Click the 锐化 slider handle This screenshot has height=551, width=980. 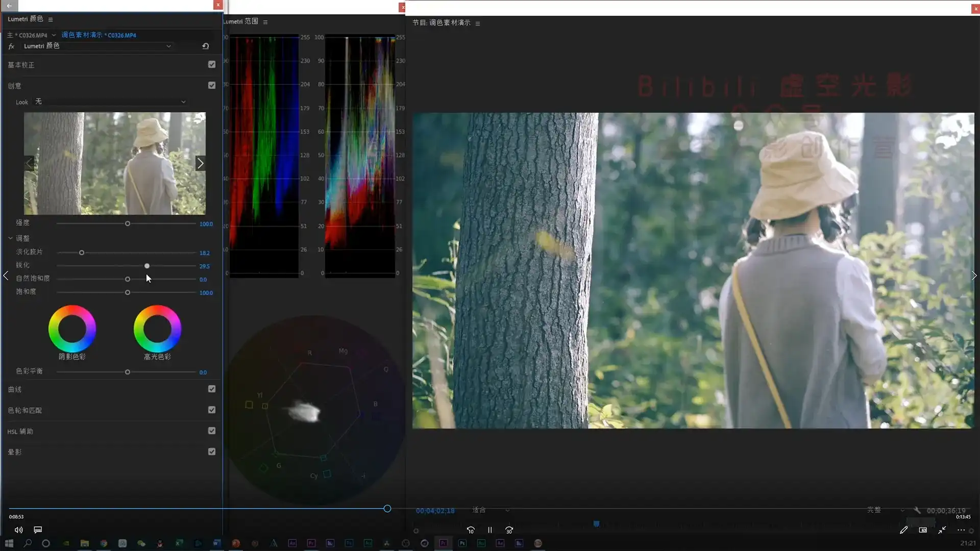(147, 266)
